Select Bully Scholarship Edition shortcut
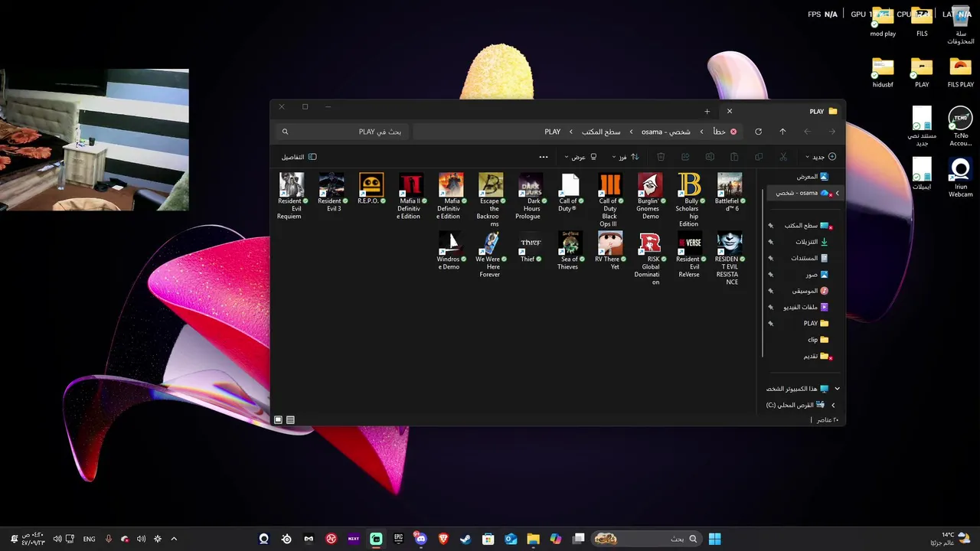 point(689,200)
